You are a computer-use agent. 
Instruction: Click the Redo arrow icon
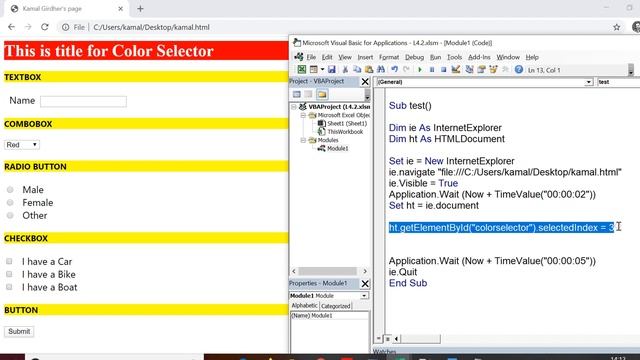[x=406, y=70]
